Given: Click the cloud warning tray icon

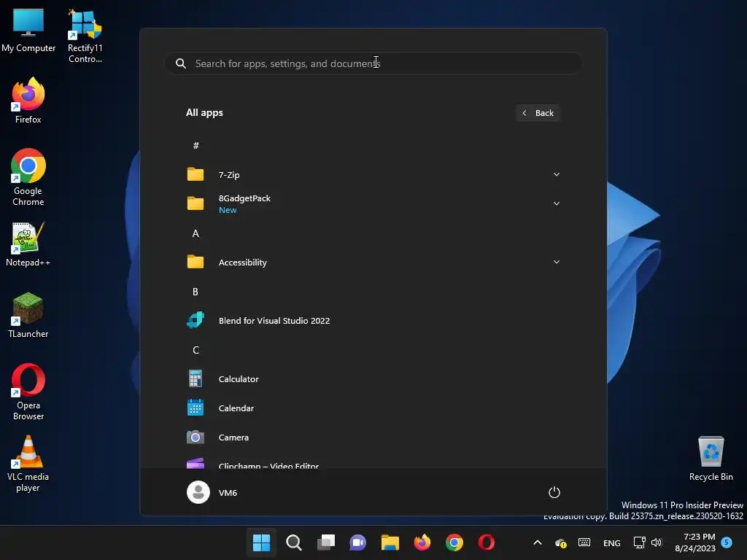Looking at the screenshot, I should click(x=561, y=542).
